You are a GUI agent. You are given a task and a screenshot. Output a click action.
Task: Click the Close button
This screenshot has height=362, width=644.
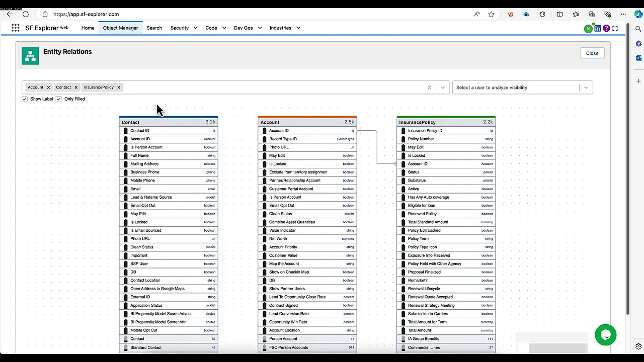592,53
